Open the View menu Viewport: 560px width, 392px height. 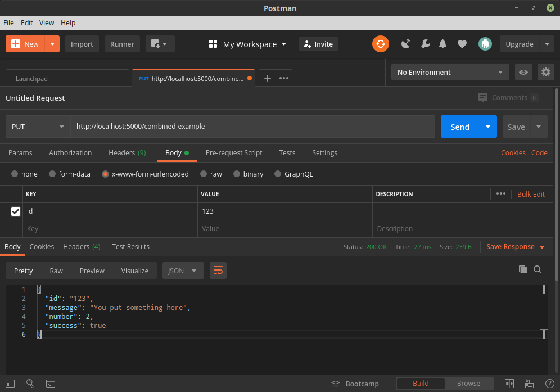click(x=47, y=23)
